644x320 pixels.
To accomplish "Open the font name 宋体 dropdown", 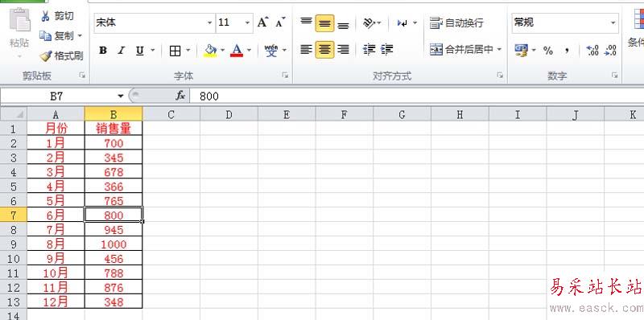I will (x=209, y=23).
